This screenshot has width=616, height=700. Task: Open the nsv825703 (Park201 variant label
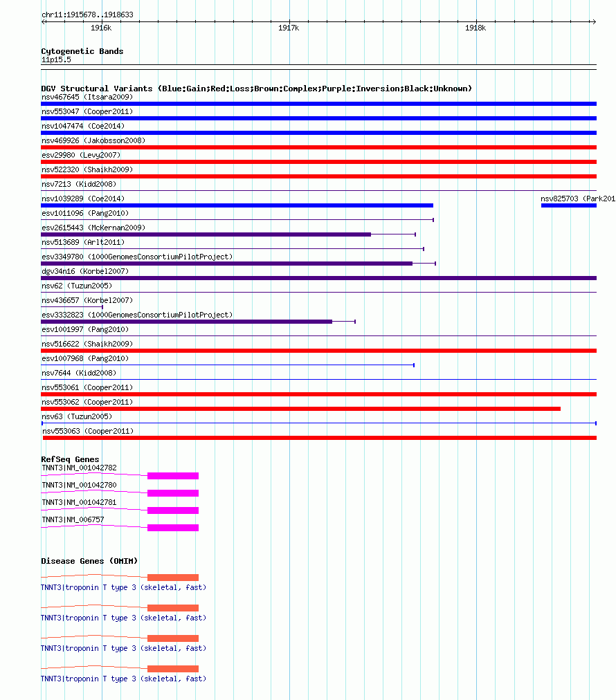578,199
